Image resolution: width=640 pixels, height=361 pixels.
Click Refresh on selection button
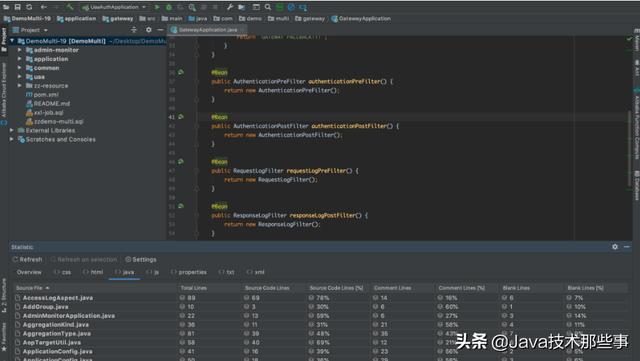(x=84, y=259)
